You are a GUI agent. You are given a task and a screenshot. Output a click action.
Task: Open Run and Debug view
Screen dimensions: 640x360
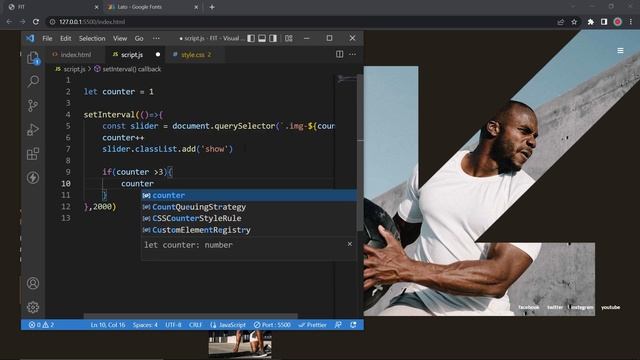pyautogui.click(x=33, y=130)
